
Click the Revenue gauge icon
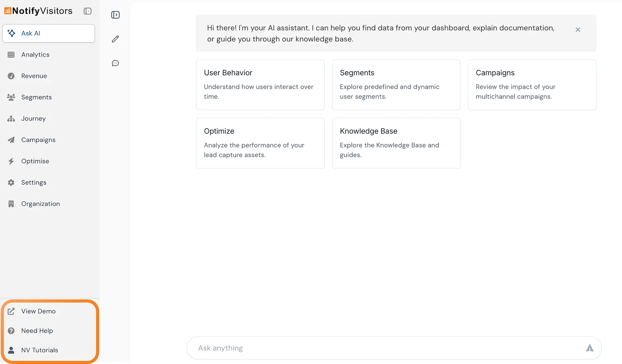coord(11,76)
